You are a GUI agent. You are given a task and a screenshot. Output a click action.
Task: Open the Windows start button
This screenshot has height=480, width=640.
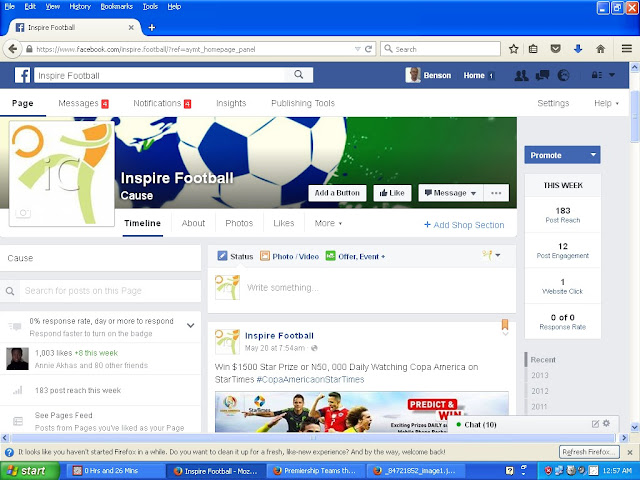pos(29,471)
